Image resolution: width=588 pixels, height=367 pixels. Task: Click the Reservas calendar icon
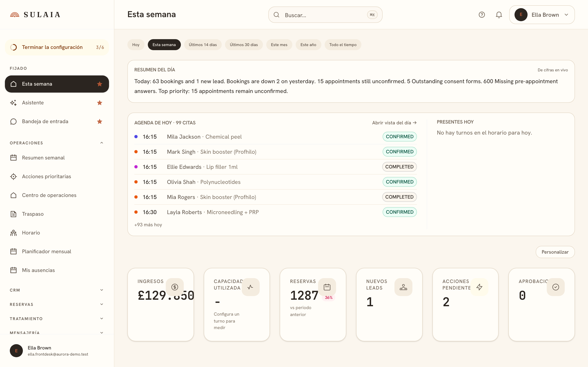coord(327,287)
